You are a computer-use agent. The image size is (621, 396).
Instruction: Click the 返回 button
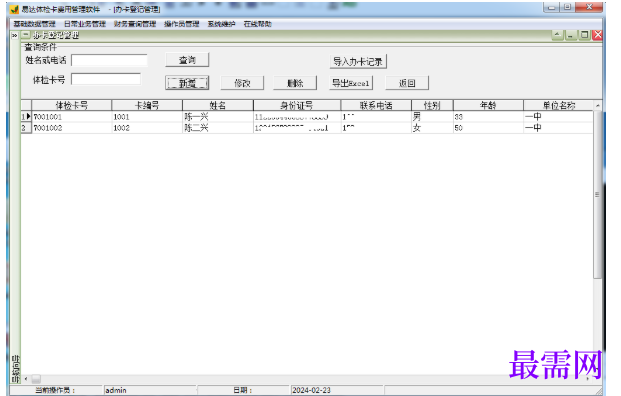[407, 83]
